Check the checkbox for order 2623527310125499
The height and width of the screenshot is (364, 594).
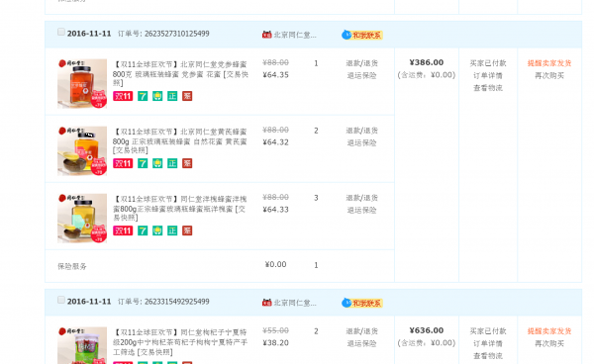click(61, 33)
